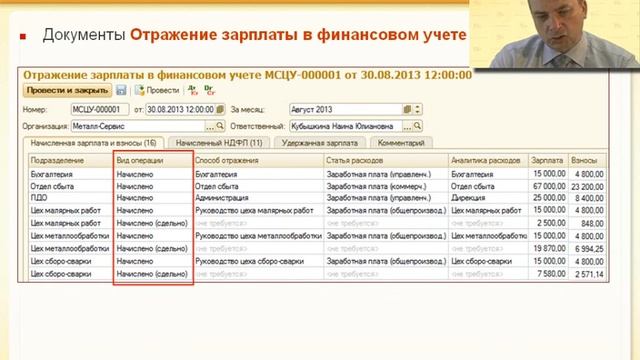The image size is (640, 360).
Task: Select Заработная плата (коммерч.) cell
Action: (x=386, y=186)
